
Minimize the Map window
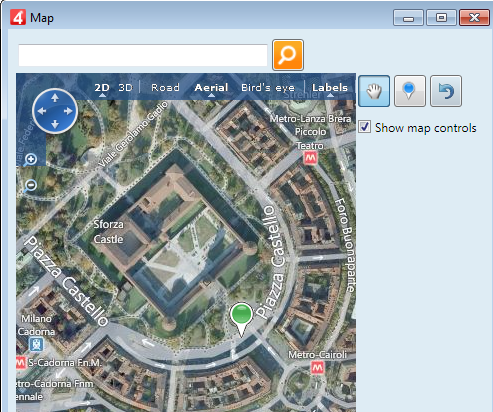coord(408,18)
